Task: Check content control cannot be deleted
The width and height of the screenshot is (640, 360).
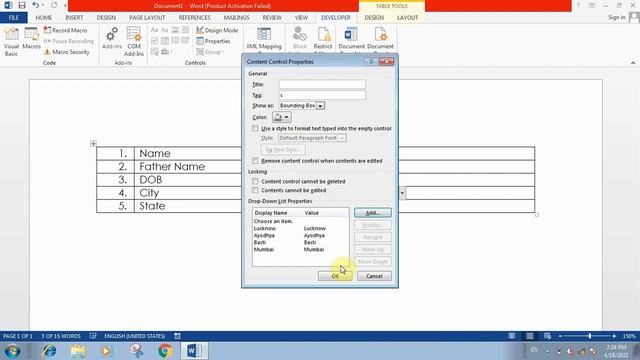Action: pos(255,181)
